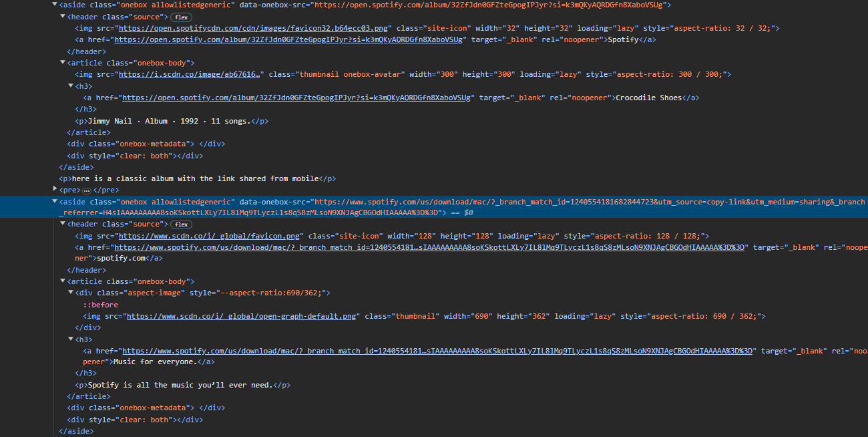The image size is (868, 437).
Task: Expand the collapsed pre element
Action: pyautogui.click(x=55, y=190)
